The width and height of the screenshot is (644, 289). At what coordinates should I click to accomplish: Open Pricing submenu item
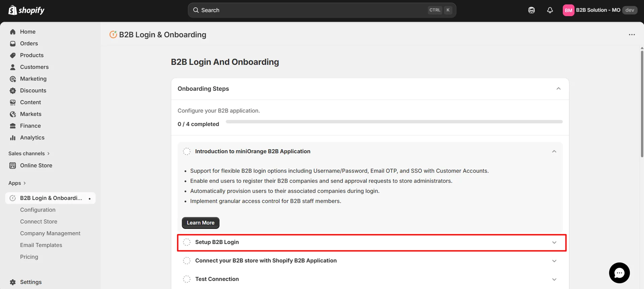[29, 257]
